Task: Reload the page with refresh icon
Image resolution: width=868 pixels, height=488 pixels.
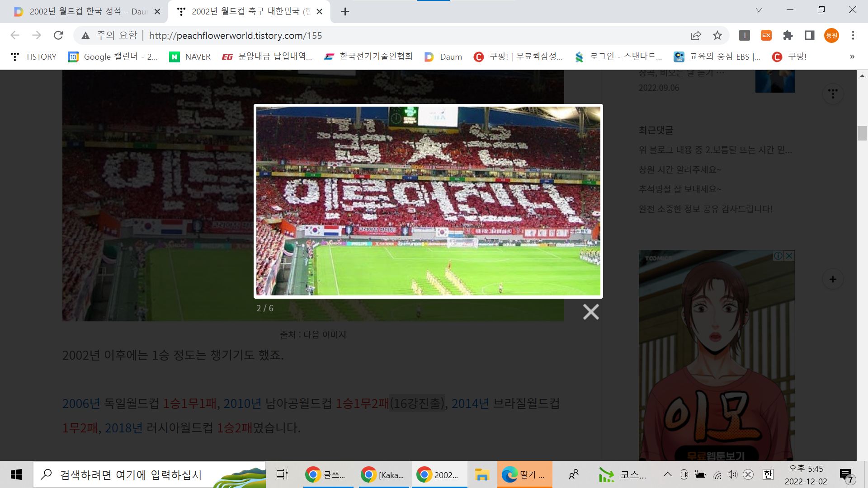Action: pyautogui.click(x=58, y=35)
